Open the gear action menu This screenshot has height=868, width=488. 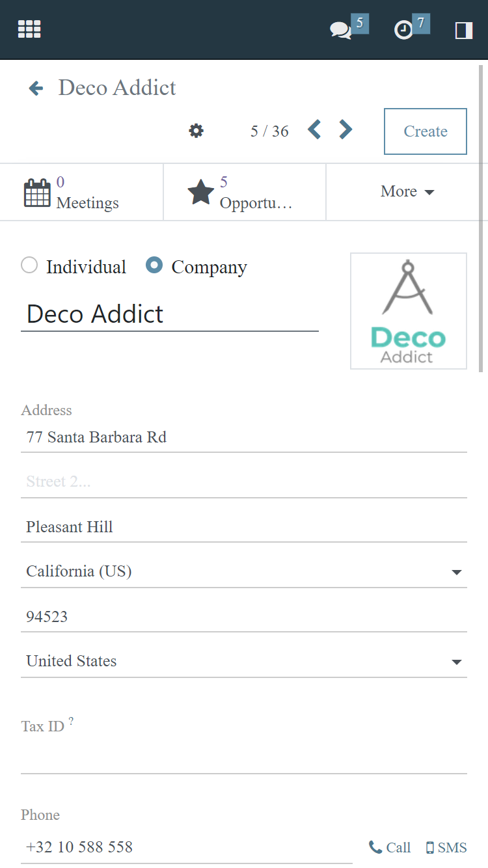tap(196, 131)
